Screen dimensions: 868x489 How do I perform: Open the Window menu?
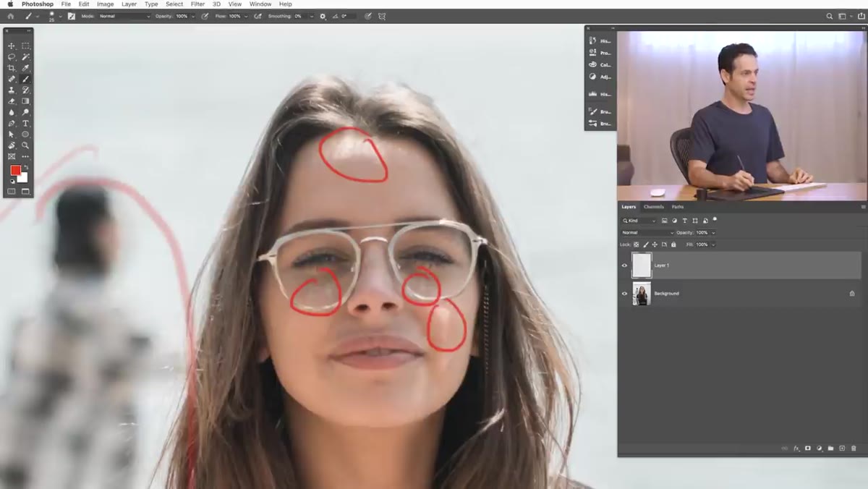(x=260, y=4)
